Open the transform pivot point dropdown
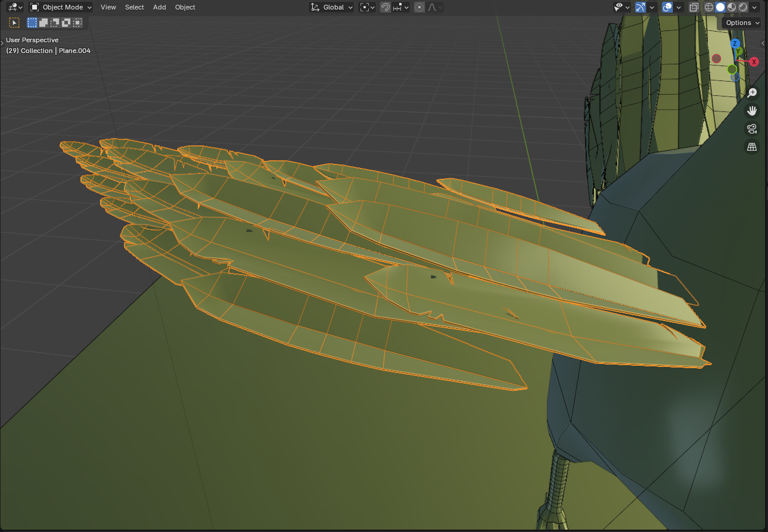Viewport: 768px width, 532px height. [x=368, y=7]
